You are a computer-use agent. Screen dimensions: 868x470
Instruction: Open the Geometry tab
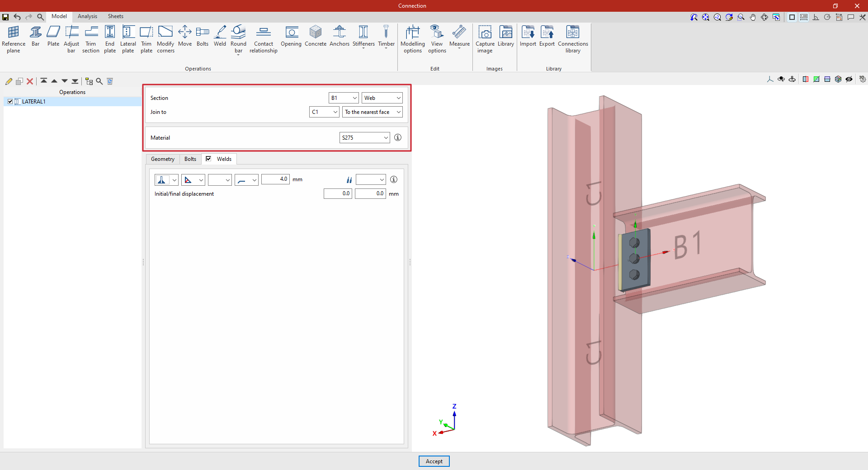point(162,159)
